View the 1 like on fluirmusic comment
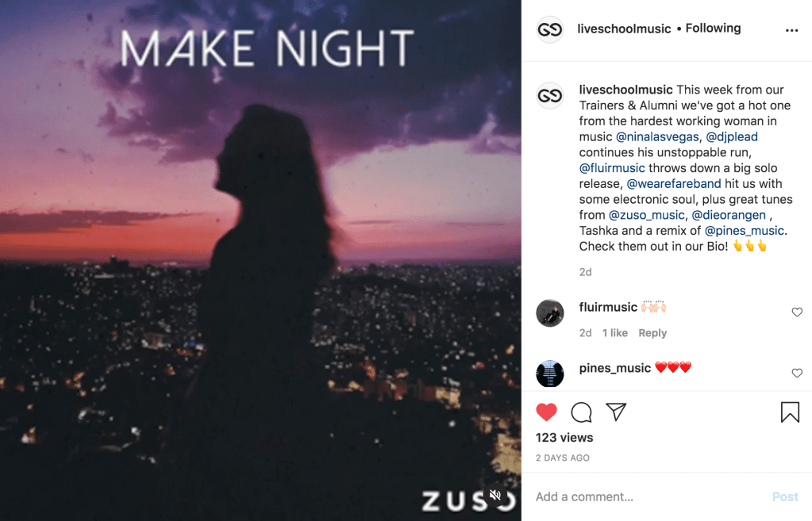Viewport: 812px width, 521px height. pyautogui.click(x=614, y=333)
